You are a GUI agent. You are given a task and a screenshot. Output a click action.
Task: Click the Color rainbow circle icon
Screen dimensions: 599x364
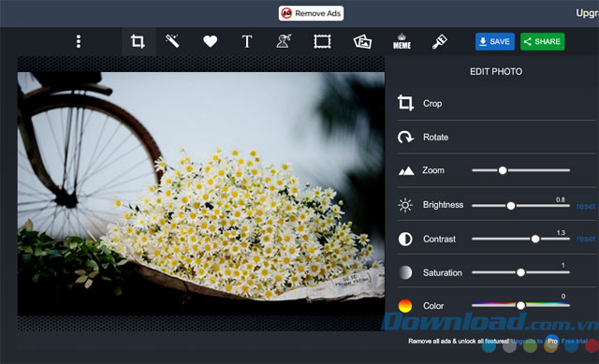pos(405,306)
